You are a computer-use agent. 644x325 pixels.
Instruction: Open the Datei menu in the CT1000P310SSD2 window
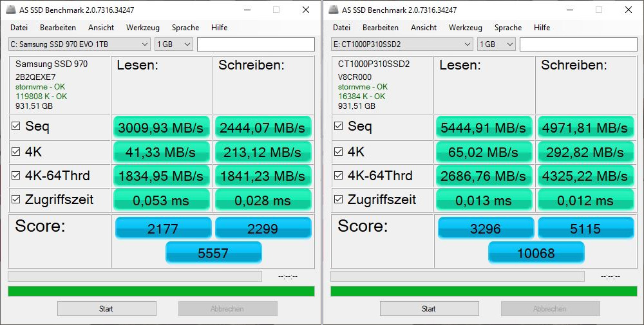pyautogui.click(x=342, y=28)
